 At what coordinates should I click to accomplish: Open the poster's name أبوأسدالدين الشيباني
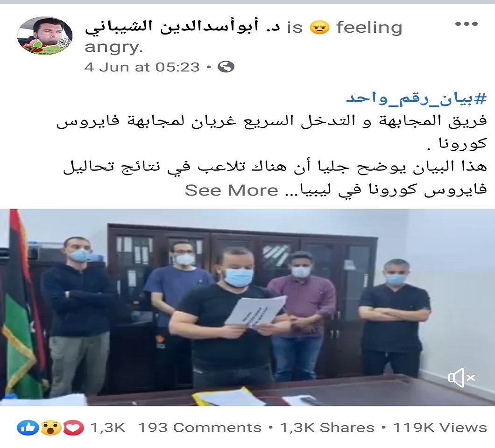tap(182, 27)
